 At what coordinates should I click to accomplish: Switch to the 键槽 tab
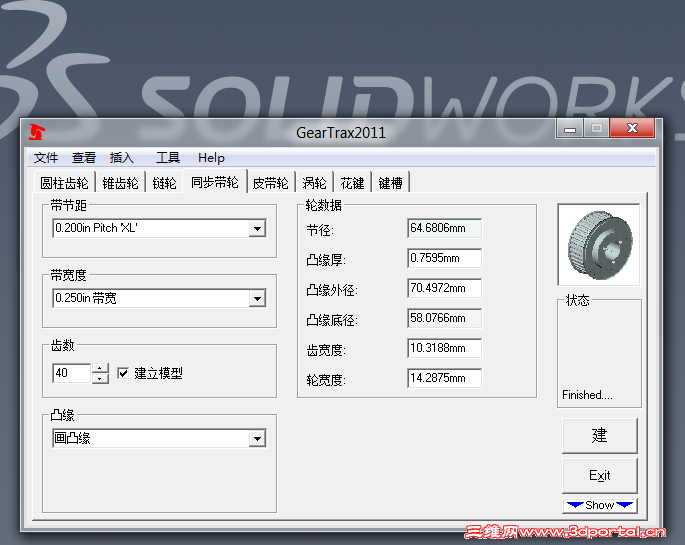(x=390, y=183)
